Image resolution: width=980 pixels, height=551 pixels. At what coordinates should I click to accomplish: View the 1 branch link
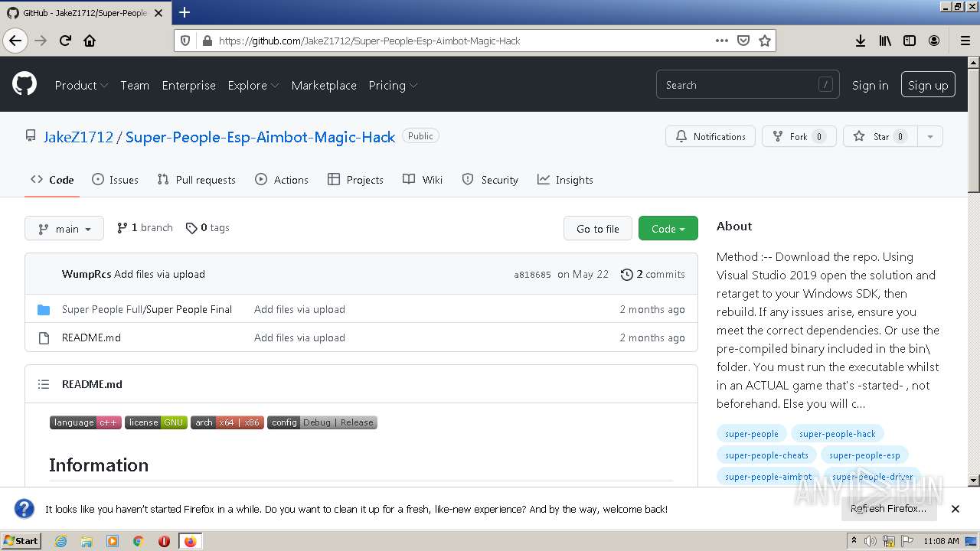point(145,227)
